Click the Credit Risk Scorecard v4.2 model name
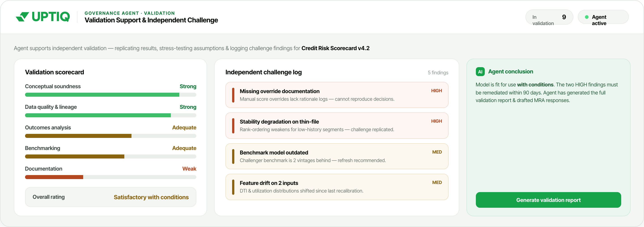 coord(335,48)
